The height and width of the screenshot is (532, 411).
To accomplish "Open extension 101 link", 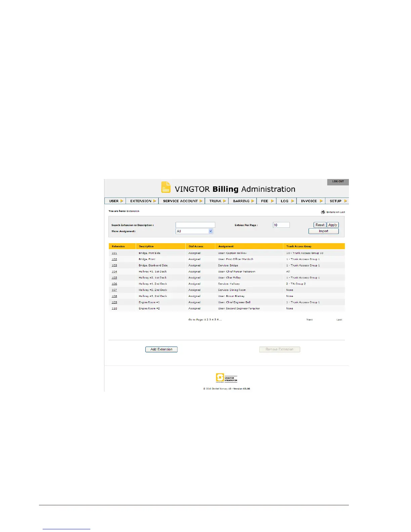I will click(115, 253).
